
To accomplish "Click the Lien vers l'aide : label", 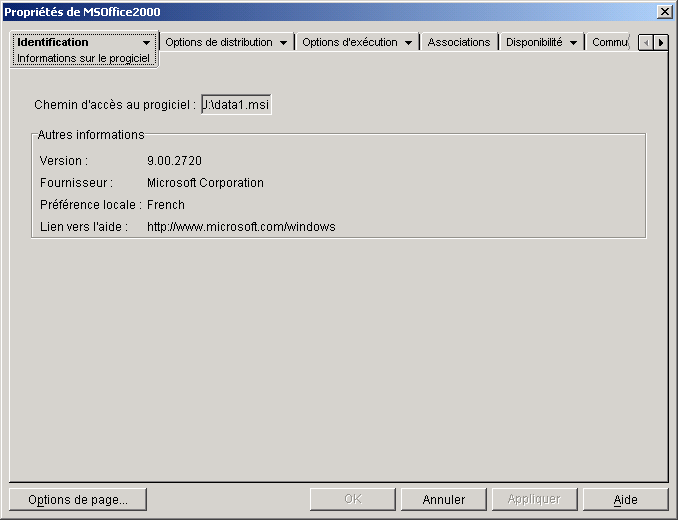I will (84, 227).
